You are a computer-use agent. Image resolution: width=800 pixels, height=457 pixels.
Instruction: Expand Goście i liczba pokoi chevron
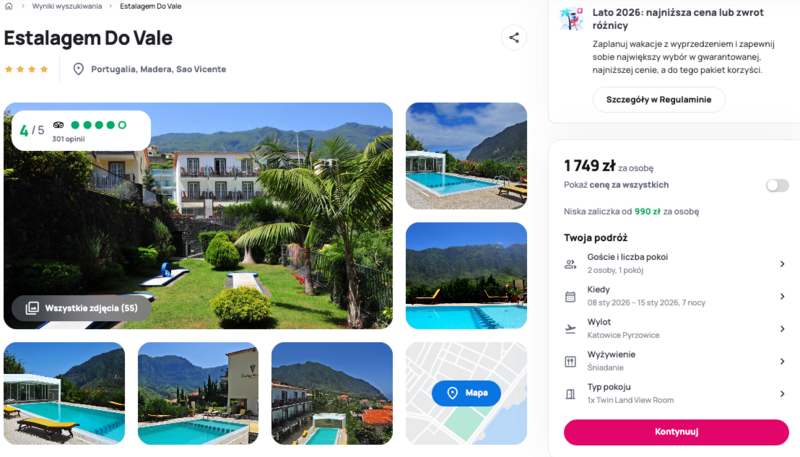click(782, 264)
